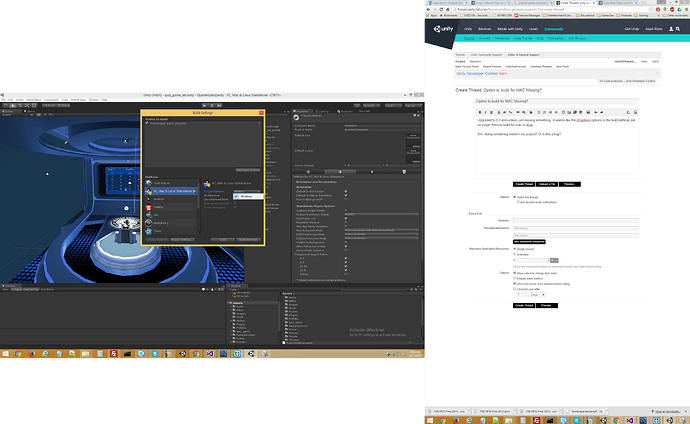Switch to the Lighting tab
The height and width of the screenshot is (424, 690).
[323, 111]
